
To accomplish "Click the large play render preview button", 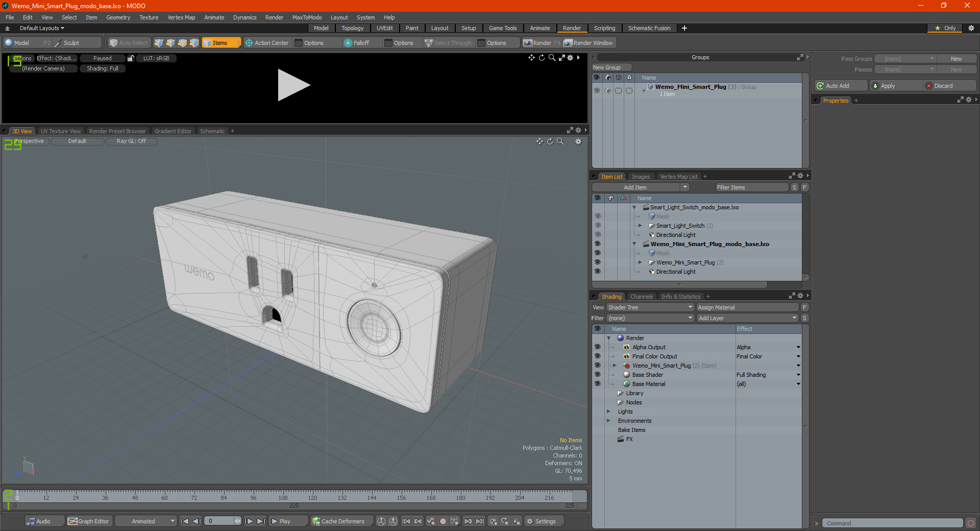I will (x=293, y=85).
